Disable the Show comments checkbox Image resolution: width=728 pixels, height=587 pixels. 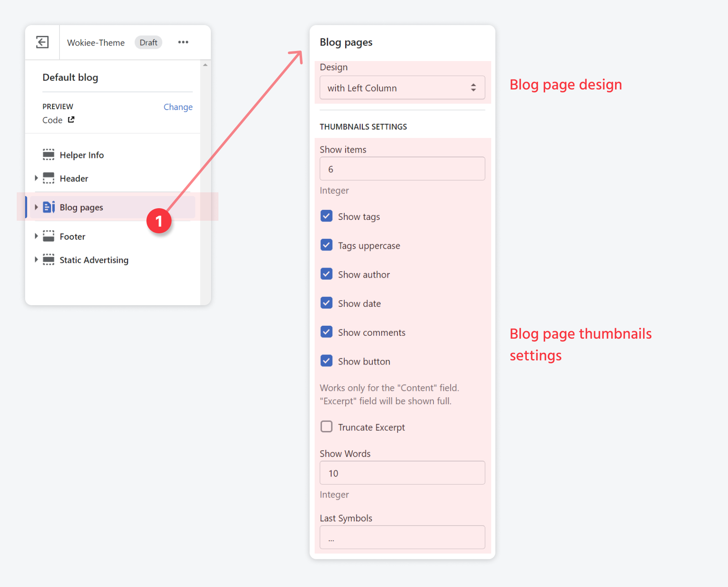tap(326, 332)
